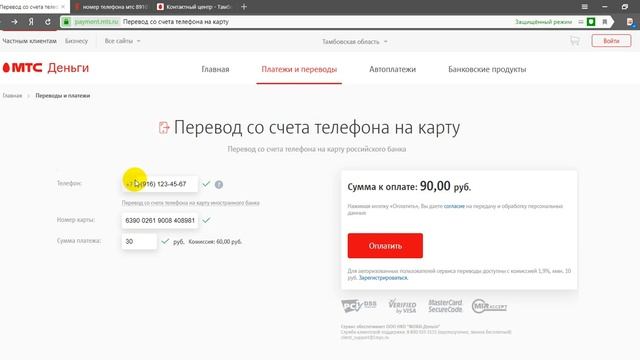
Task: Open the foreign bank card transfer link
Action: click(191, 203)
